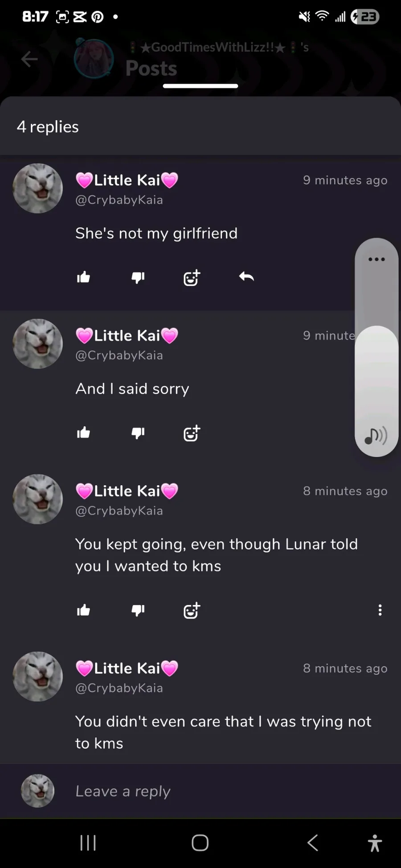Open recent apps from navigation bar
The height and width of the screenshot is (868, 401).
88,843
